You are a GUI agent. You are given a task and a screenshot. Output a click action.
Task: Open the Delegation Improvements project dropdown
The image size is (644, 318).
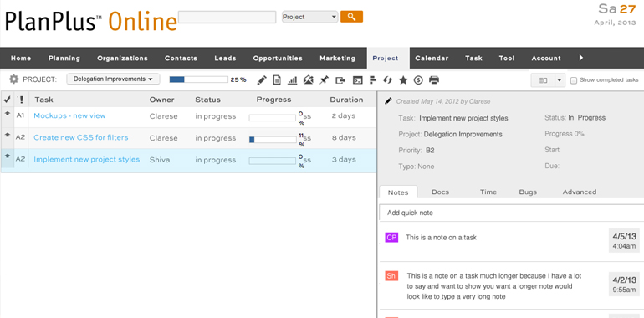[x=113, y=79]
